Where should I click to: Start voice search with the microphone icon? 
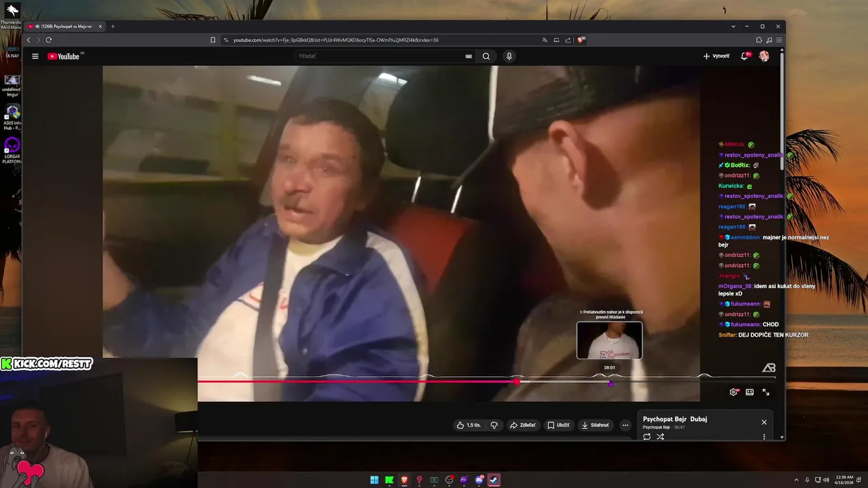pos(509,56)
